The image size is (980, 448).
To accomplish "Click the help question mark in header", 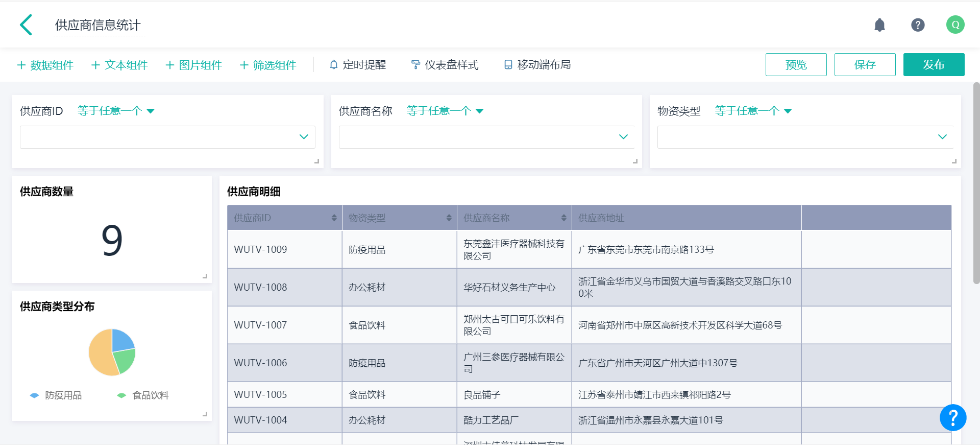I will tap(917, 25).
